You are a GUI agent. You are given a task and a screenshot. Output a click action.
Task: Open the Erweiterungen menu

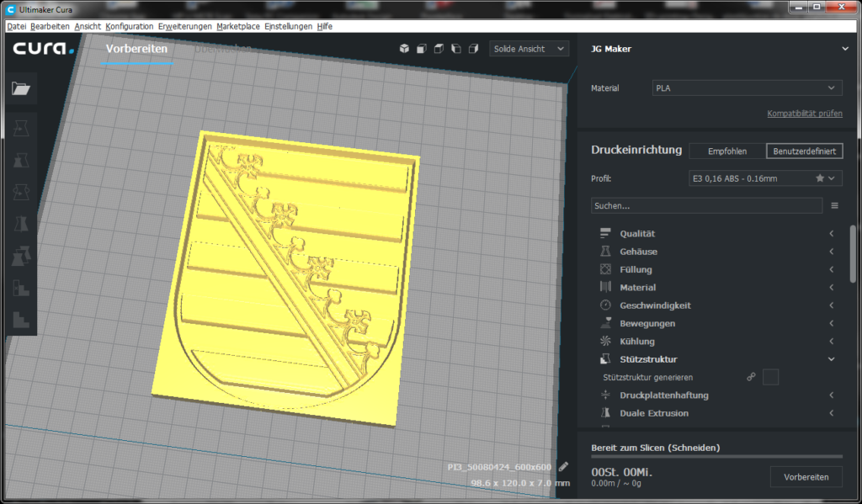coord(184,26)
